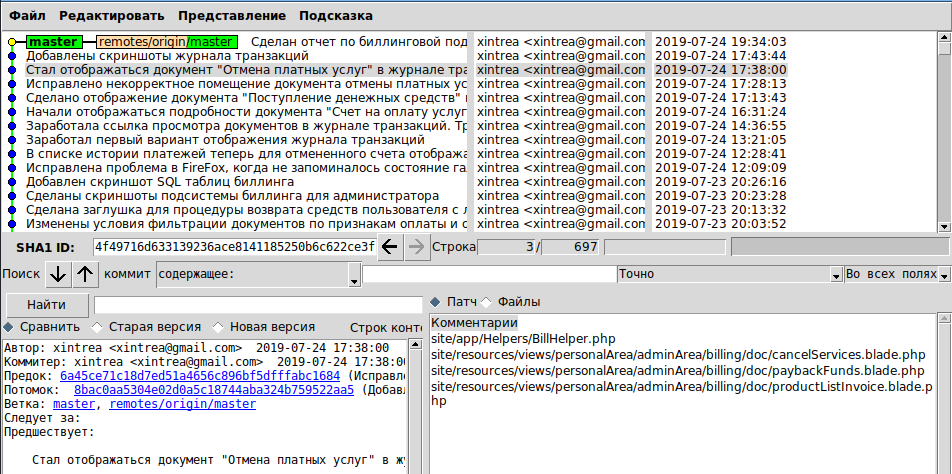Select commit 'Заработал первый вариант отображения журнала'
This screenshot has height=474, width=952.
click(225, 140)
